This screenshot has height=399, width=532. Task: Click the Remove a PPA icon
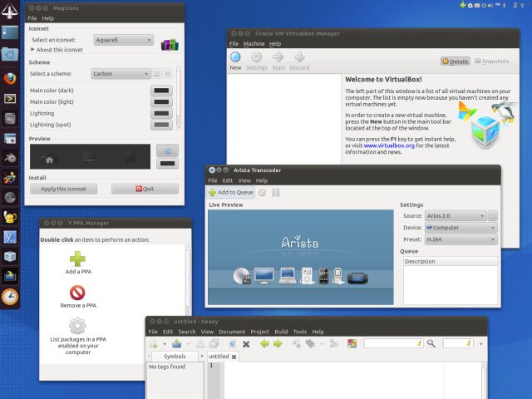click(77, 293)
